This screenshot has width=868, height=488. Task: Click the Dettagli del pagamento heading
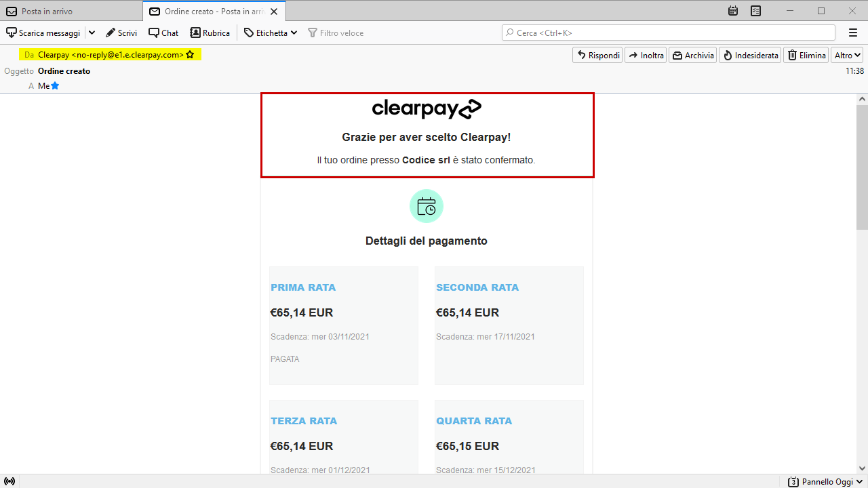coord(427,241)
